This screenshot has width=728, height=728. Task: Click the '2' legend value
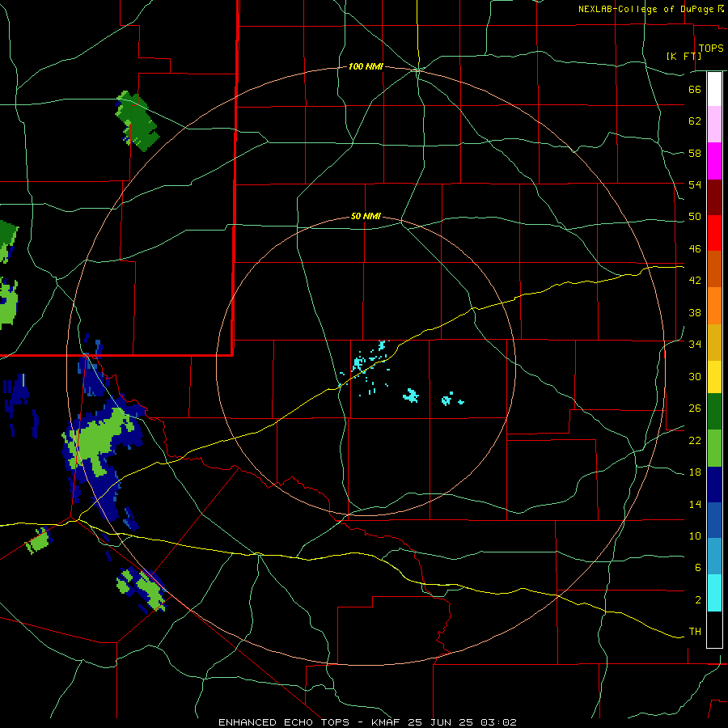point(697,600)
